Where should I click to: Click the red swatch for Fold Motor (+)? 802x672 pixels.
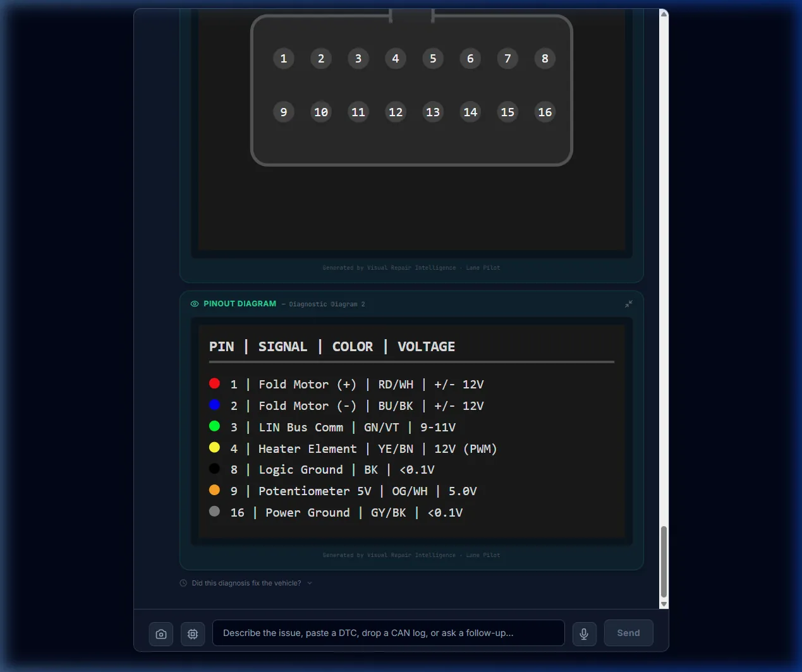tap(215, 383)
